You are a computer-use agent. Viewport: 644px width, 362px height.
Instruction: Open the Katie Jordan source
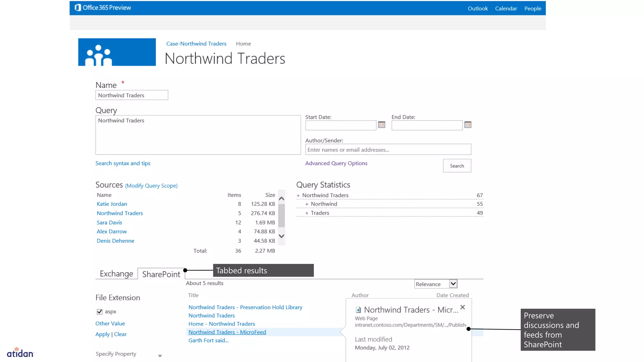pyautogui.click(x=112, y=204)
